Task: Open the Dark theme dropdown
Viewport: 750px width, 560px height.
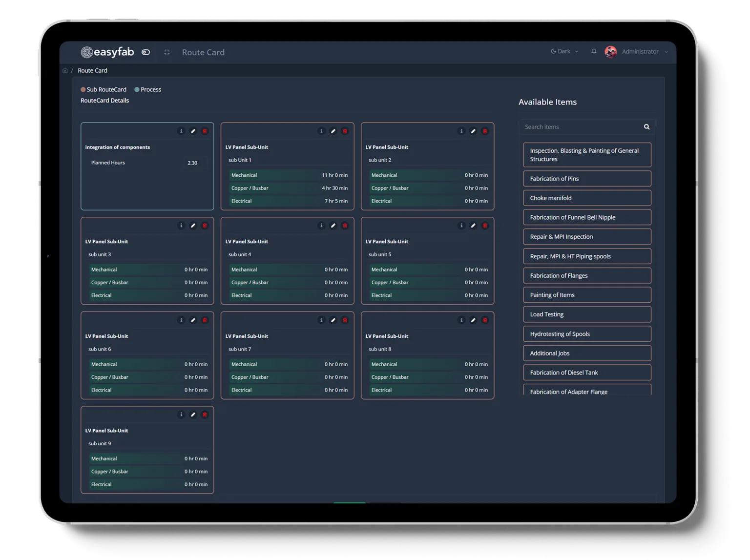Action: (564, 51)
